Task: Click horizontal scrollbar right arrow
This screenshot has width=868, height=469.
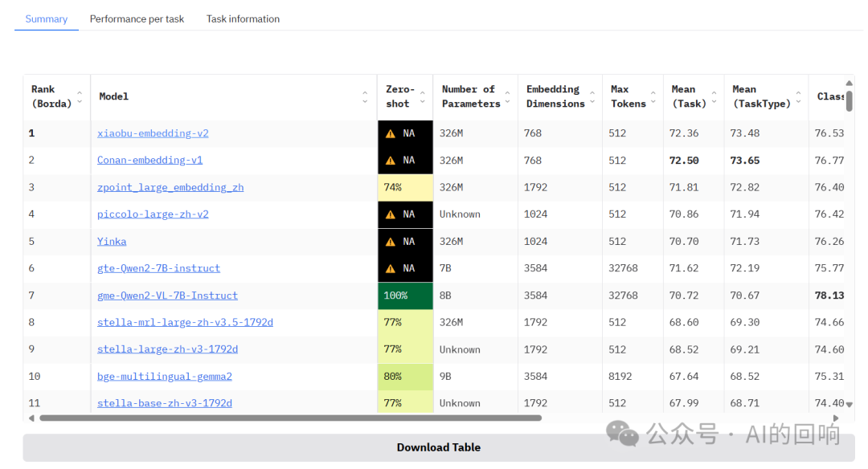Action: [836, 418]
